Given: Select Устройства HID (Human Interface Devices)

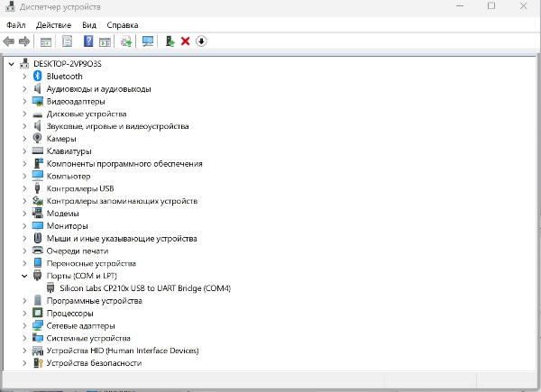Looking at the screenshot, I should click(122, 351).
